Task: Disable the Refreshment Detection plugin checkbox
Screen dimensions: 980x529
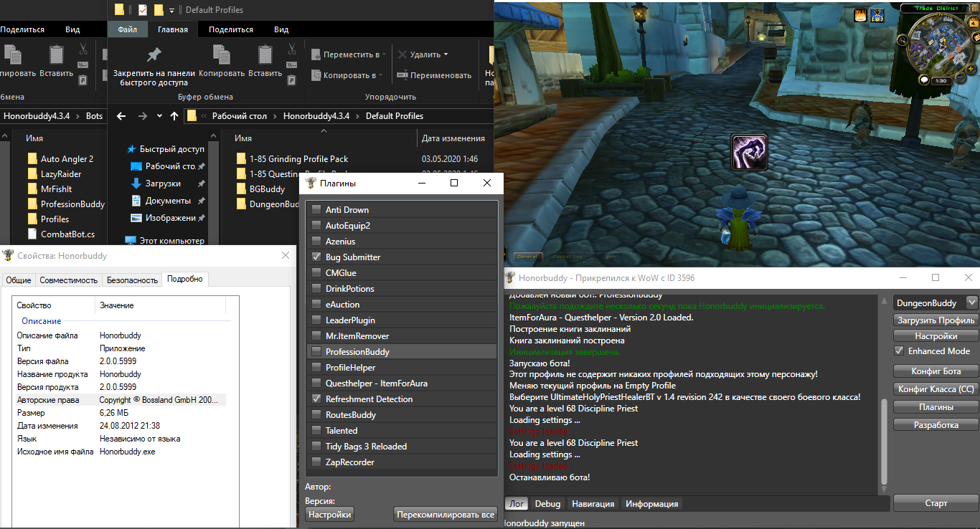Action: pyautogui.click(x=316, y=399)
